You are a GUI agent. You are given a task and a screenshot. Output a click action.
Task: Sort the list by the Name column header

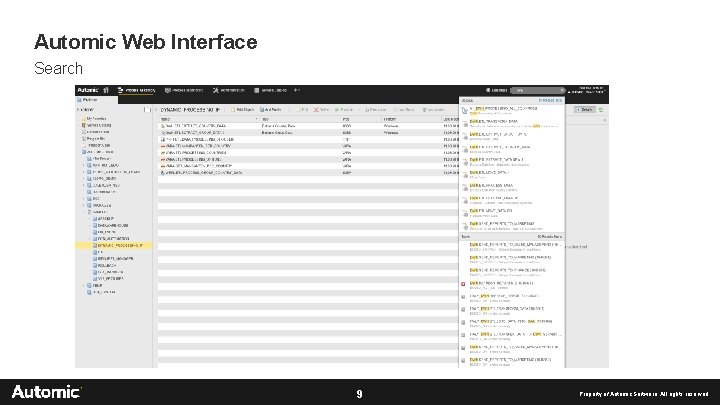[x=208, y=119]
